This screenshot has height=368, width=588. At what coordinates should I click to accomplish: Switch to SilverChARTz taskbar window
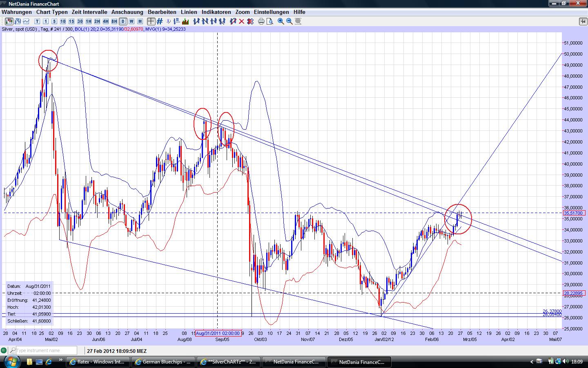[x=229, y=362]
